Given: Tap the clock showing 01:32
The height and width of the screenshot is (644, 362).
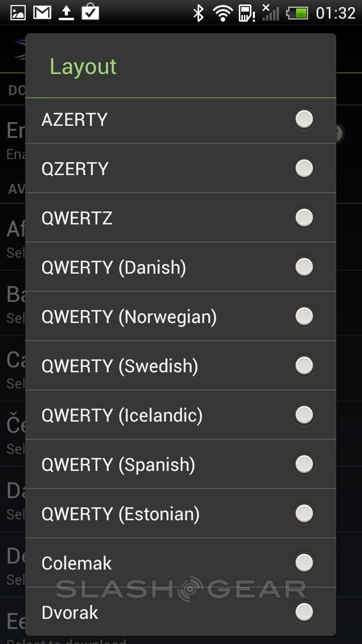Looking at the screenshot, I should (335, 13).
